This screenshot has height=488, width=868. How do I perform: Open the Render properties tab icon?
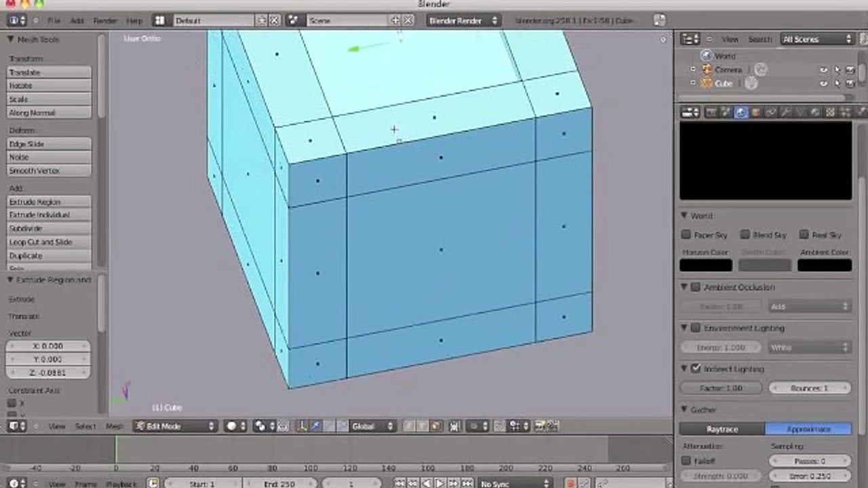711,113
